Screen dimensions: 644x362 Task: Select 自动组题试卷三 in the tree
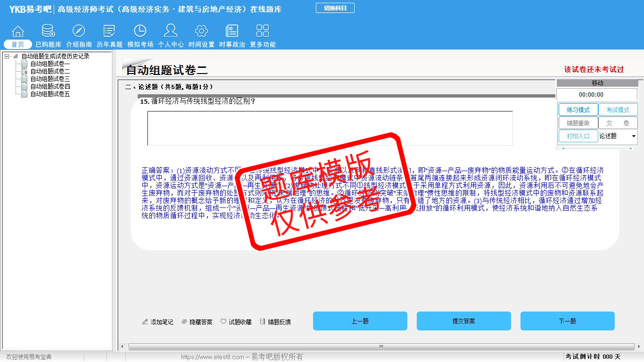point(50,79)
